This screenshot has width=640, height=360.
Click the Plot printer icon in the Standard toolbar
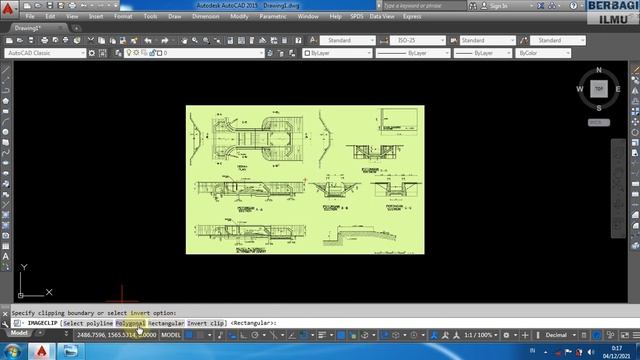(x=44, y=40)
